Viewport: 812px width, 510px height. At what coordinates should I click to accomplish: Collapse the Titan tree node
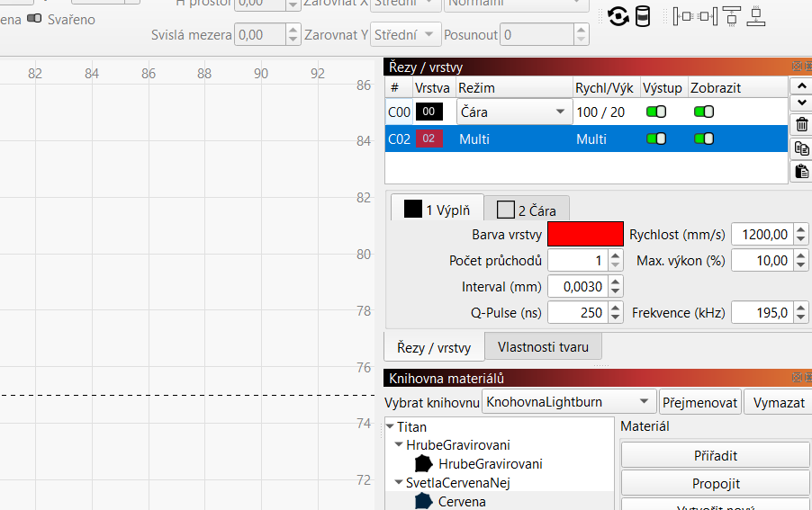coord(390,427)
